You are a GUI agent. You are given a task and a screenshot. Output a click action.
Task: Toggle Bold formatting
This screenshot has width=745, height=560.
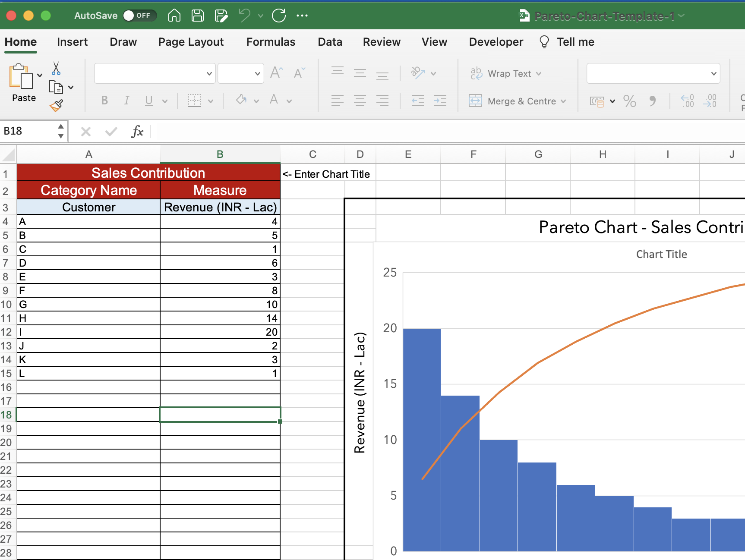104,101
